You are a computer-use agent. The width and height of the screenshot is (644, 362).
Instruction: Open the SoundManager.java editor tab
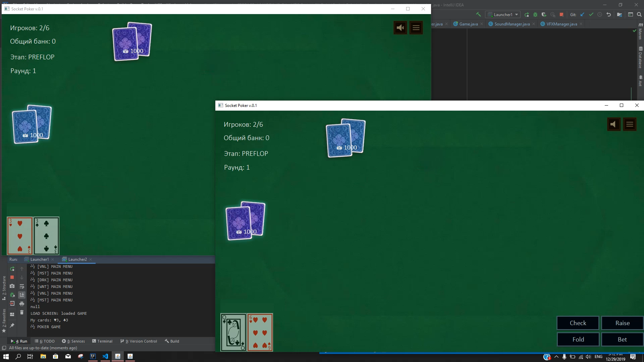pos(512,24)
